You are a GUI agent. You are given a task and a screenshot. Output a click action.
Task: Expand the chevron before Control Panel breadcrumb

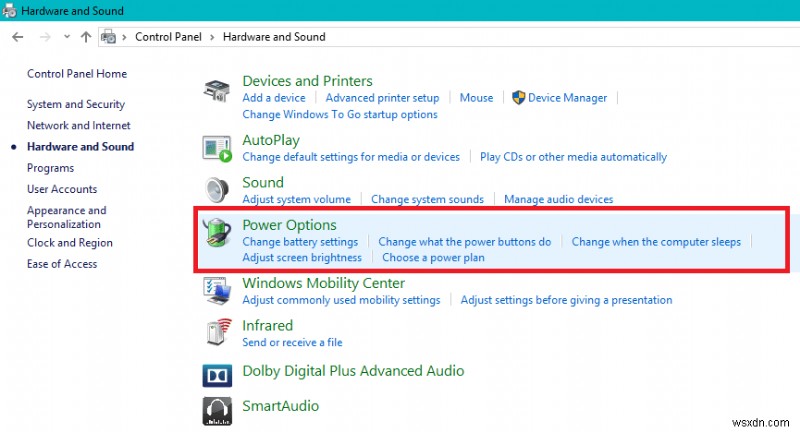click(124, 37)
